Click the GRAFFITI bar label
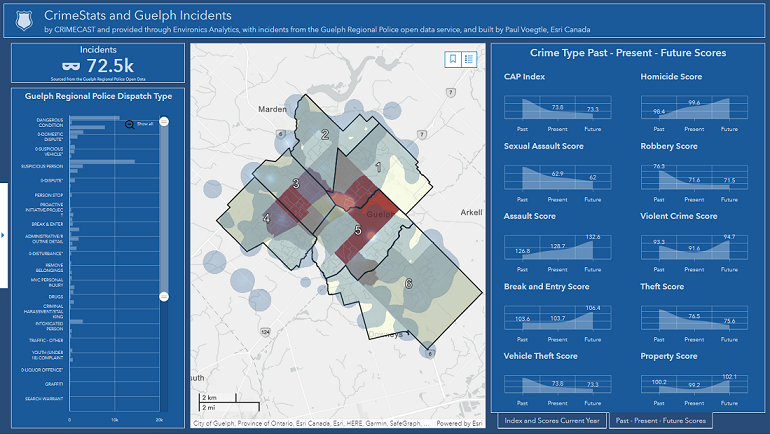Screen dimensions: 770x434 [54, 384]
